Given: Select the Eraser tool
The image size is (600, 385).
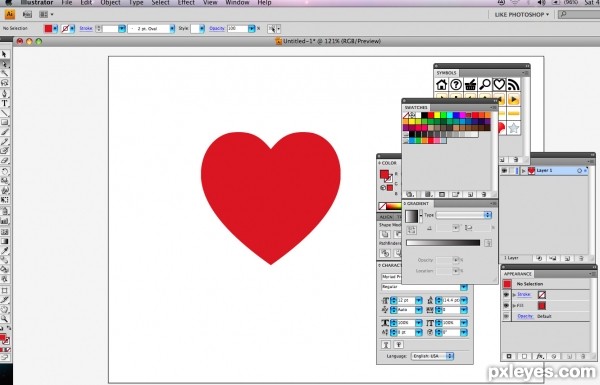Looking at the screenshot, I should point(4,161).
